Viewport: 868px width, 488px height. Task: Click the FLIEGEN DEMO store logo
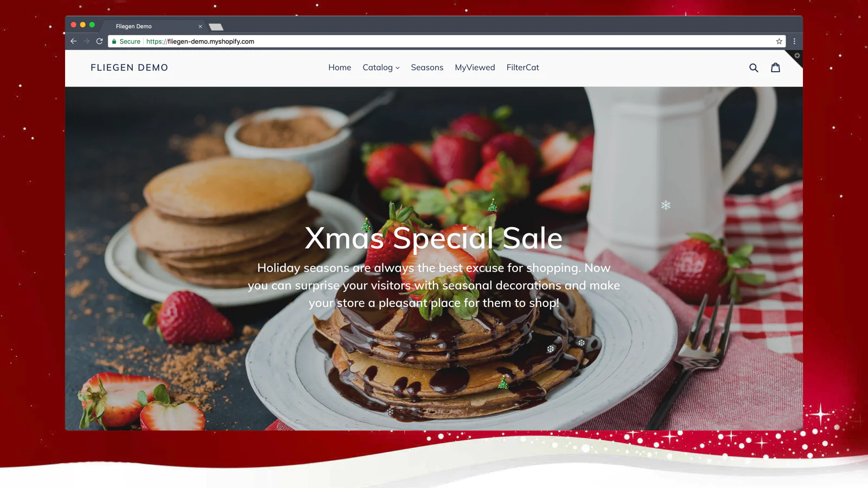129,68
